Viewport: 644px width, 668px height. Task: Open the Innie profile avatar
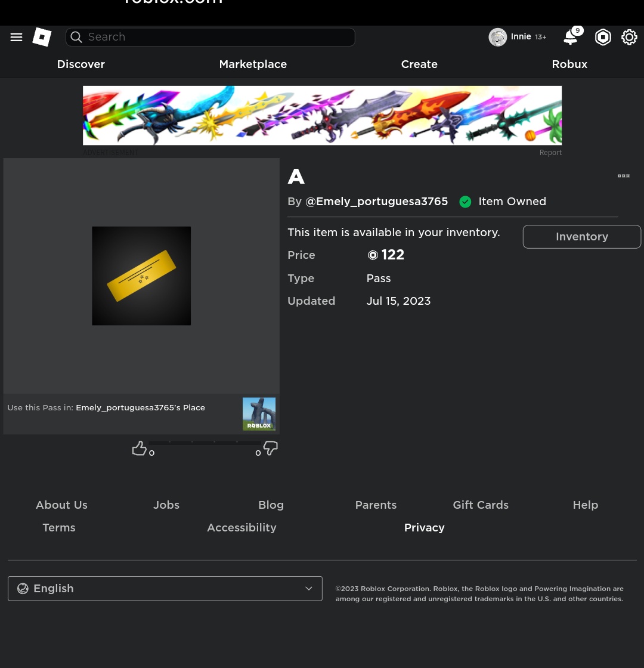[497, 37]
